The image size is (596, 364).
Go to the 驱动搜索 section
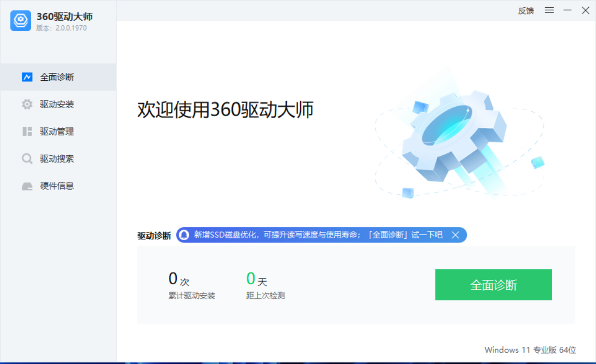click(58, 158)
